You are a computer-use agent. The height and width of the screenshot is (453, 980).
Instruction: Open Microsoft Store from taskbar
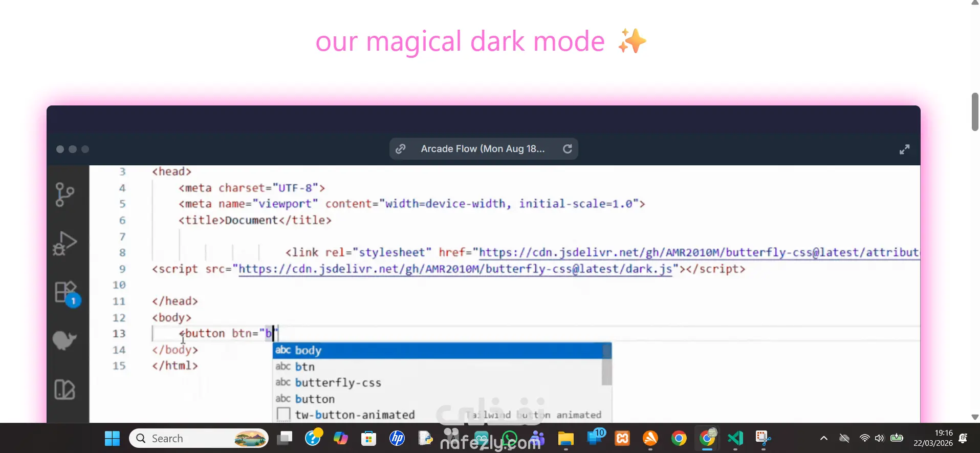[x=368, y=439]
